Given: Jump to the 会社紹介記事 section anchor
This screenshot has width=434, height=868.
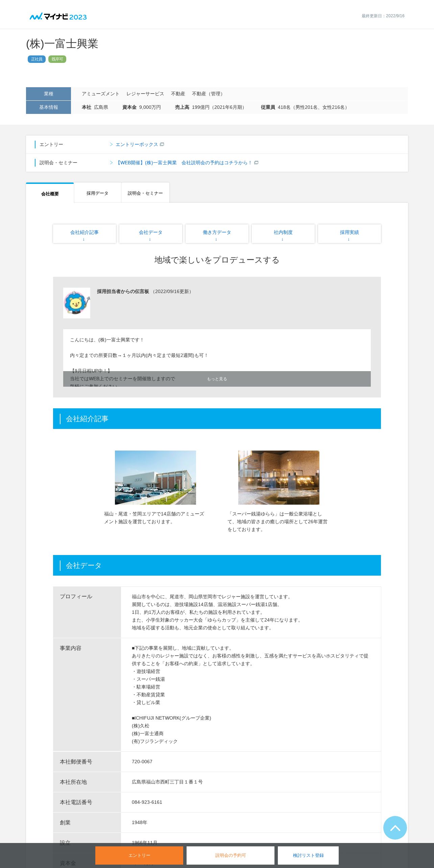Looking at the screenshot, I should point(85,234).
